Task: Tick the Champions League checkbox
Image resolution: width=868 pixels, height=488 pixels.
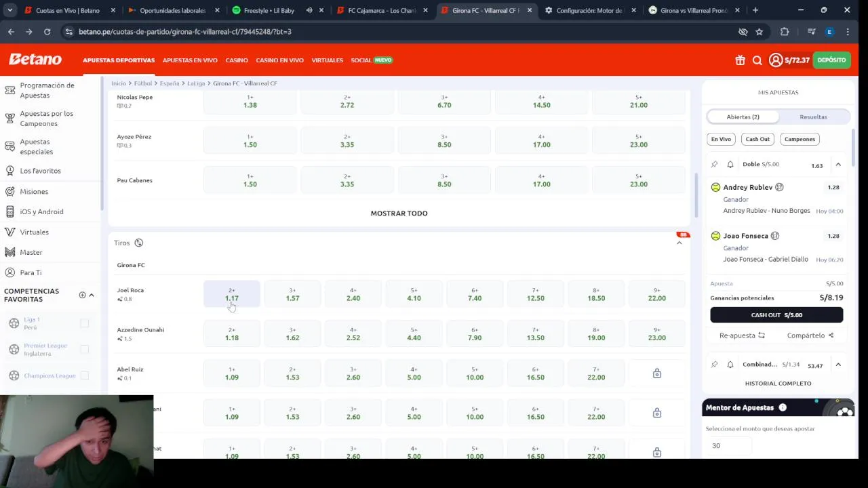Action: tap(85, 375)
